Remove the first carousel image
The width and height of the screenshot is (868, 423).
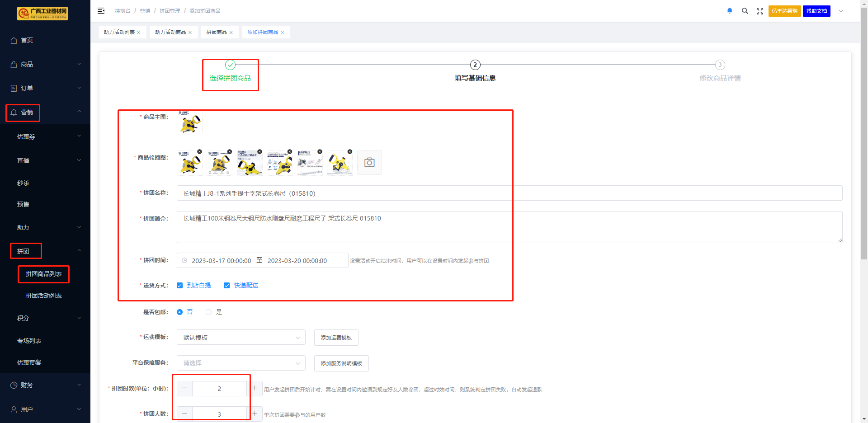click(x=199, y=152)
